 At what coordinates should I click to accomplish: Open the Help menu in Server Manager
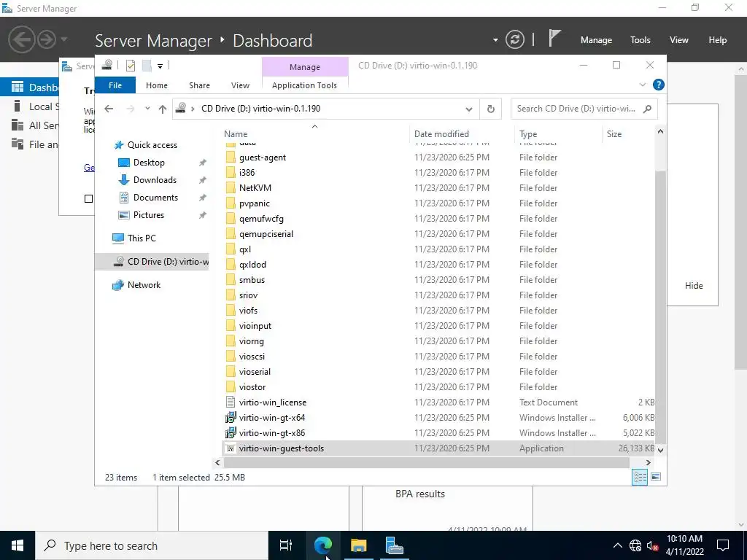point(718,40)
